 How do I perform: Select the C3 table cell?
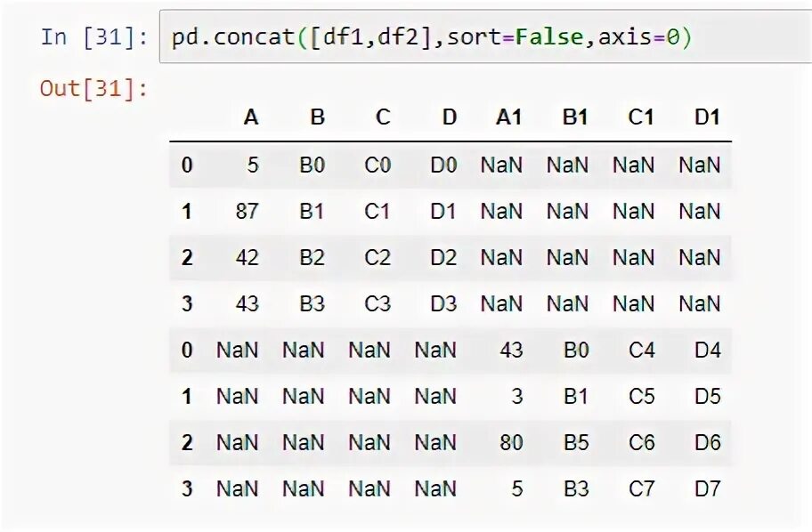pyautogui.click(x=378, y=304)
